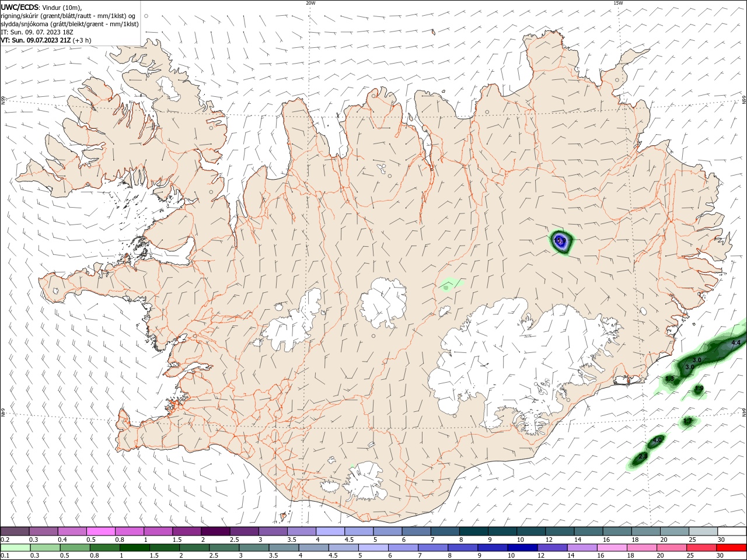Click the 1.7 precipitation value offshore
The image size is (747, 560).
click(688, 421)
